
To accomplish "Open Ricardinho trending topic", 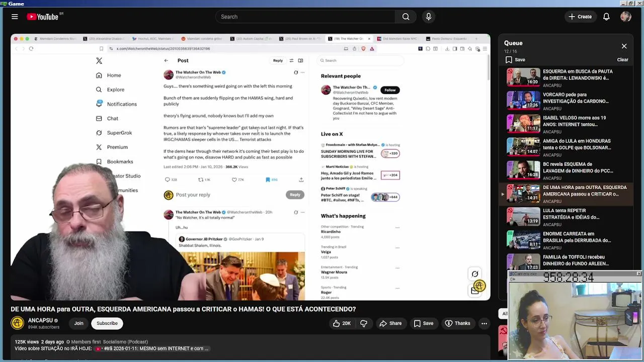I will (x=331, y=232).
